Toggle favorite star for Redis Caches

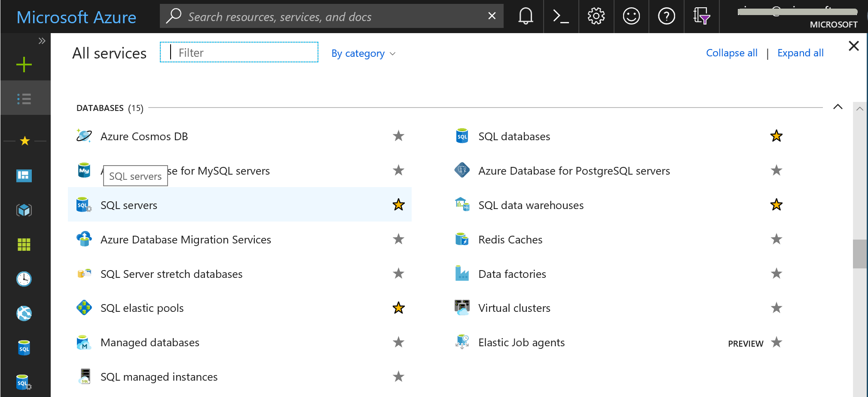click(776, 239)
